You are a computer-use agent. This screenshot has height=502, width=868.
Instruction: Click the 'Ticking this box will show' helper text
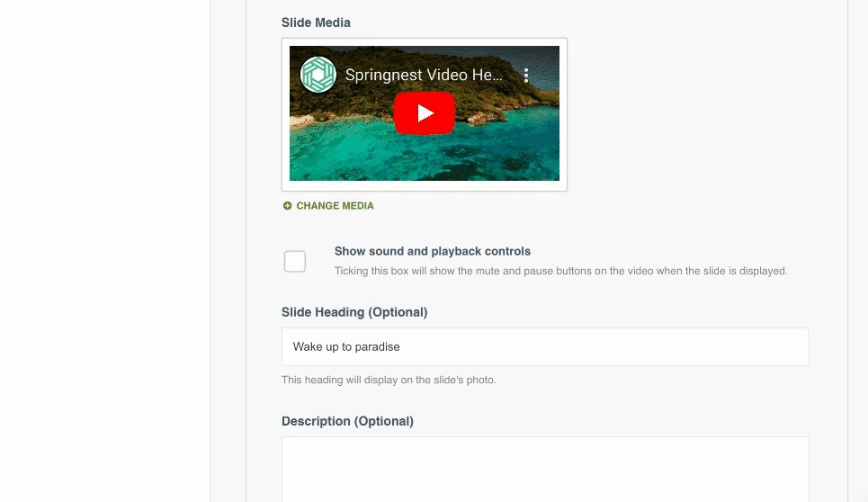(x=560, y=271)
